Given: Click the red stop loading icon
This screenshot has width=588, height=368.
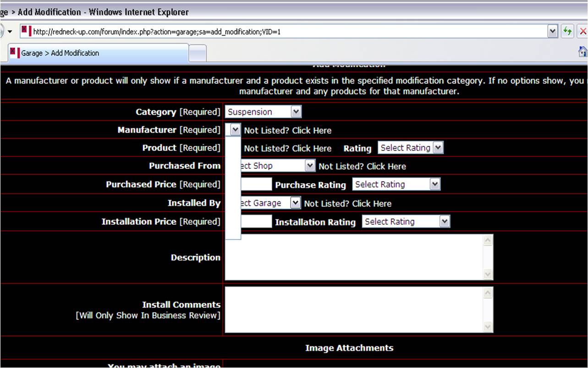Looking at the screenshot, I should click(583, 31).
